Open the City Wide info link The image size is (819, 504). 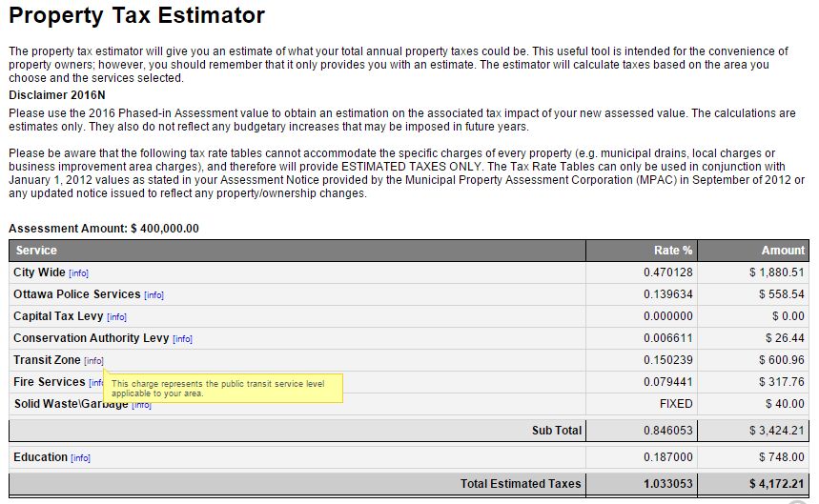point(79,273)
